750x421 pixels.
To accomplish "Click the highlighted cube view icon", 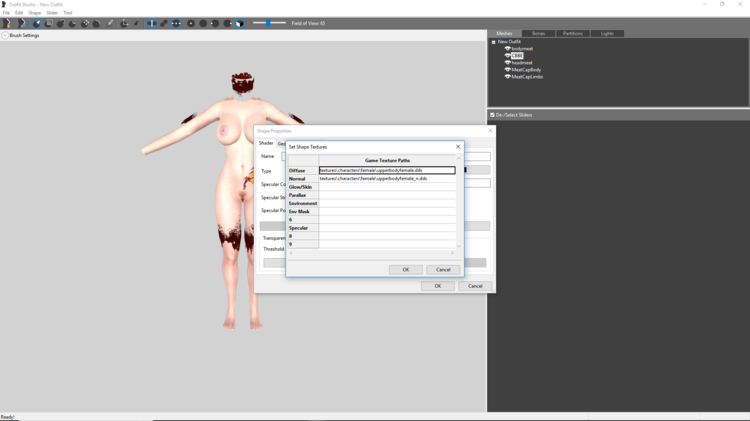I will pos(240,23).
